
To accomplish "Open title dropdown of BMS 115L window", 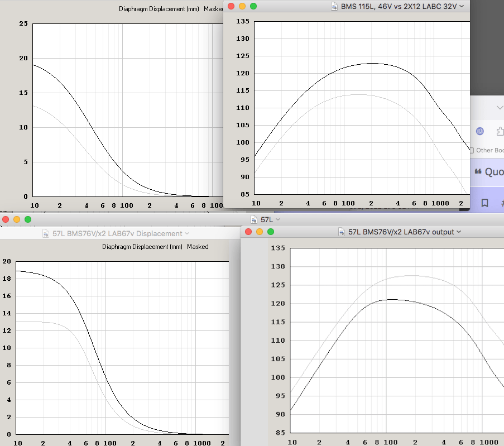I will [462, 7].
